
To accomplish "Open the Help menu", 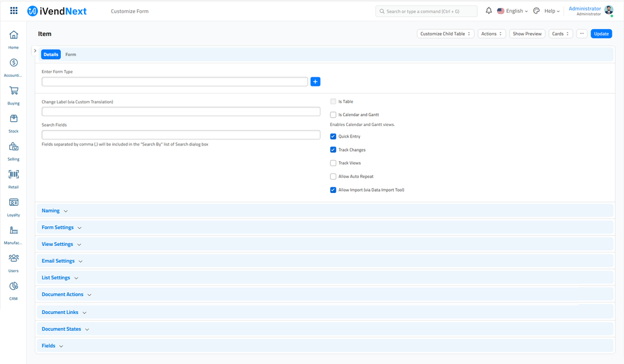I will [550, 10].
